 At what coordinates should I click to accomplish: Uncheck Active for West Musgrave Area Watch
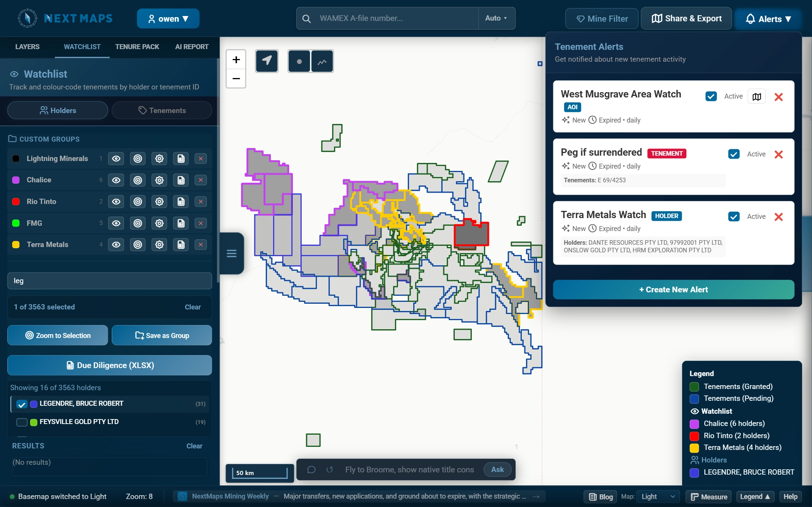(711, 96)
